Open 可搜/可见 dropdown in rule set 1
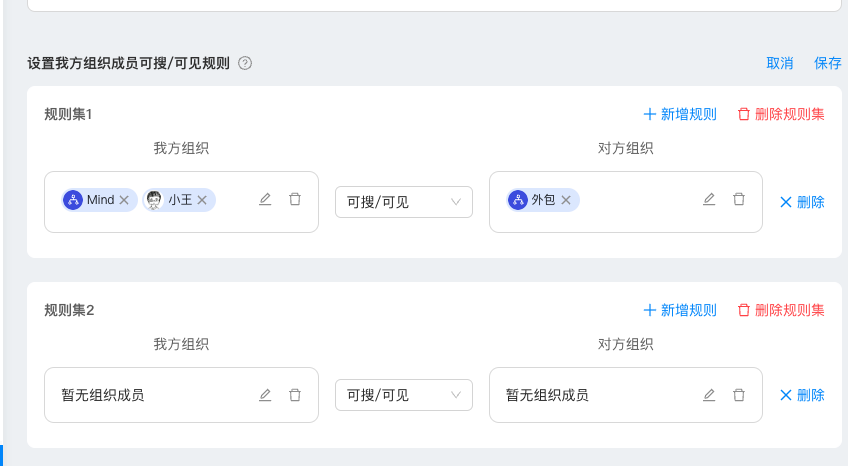Image resolution: width=848 pixels, height=466 pixels. [x=403, y=202]
